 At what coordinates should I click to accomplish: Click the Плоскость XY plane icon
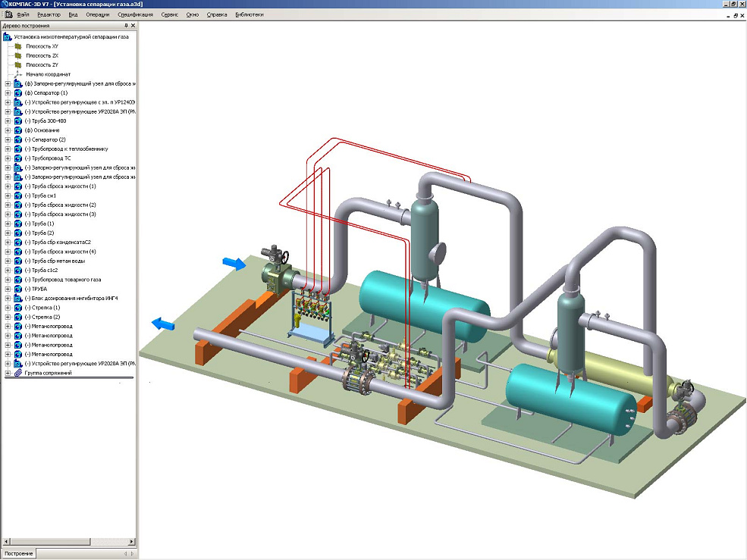click(x=18, y=46)
